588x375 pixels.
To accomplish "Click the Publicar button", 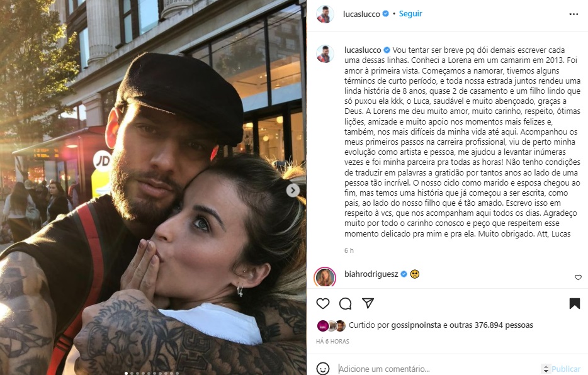I will coord(566,369).
